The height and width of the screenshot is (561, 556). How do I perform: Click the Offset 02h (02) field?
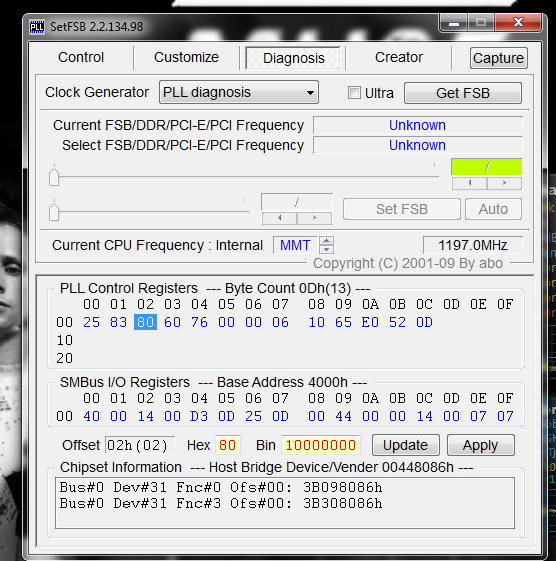(140, 445)
